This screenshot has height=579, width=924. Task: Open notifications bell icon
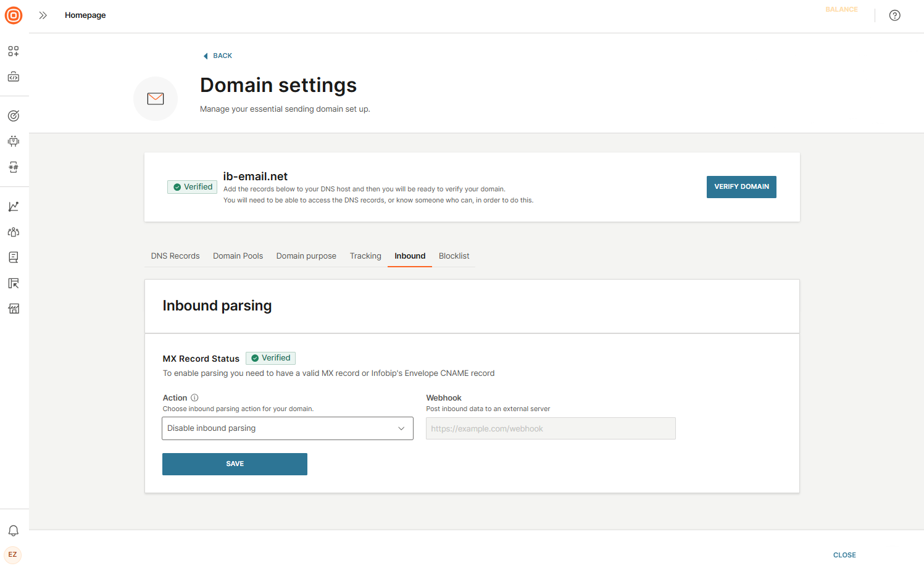click(14, 531)
